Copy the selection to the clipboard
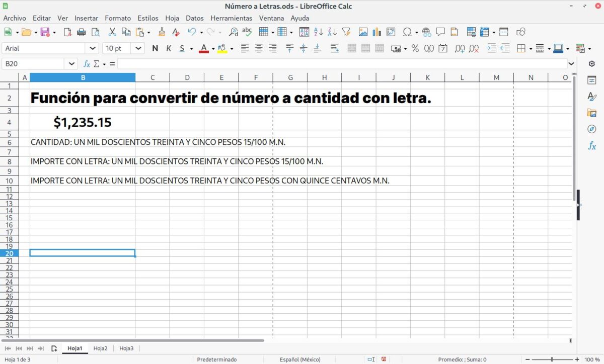This screenshot has width=604, height=364. click(x=126, y=32)
